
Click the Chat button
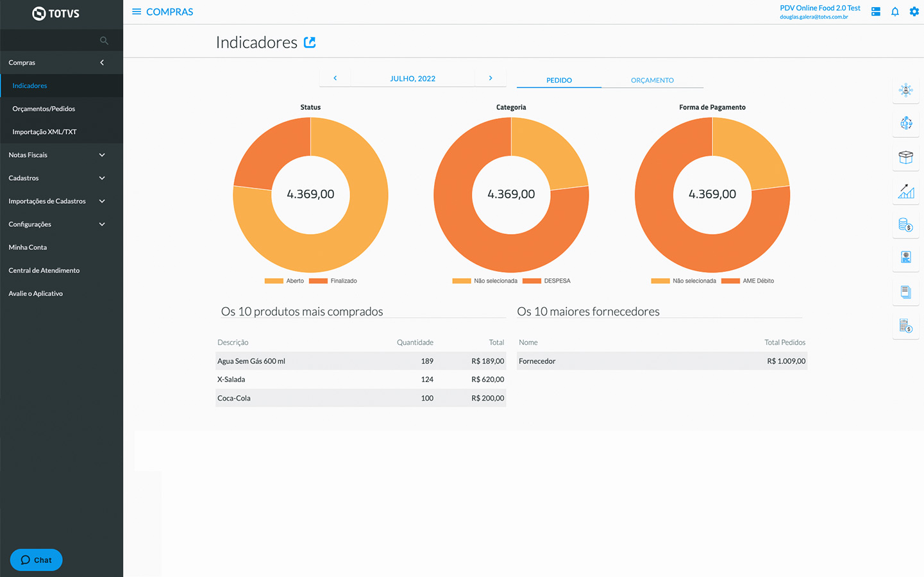36,560
